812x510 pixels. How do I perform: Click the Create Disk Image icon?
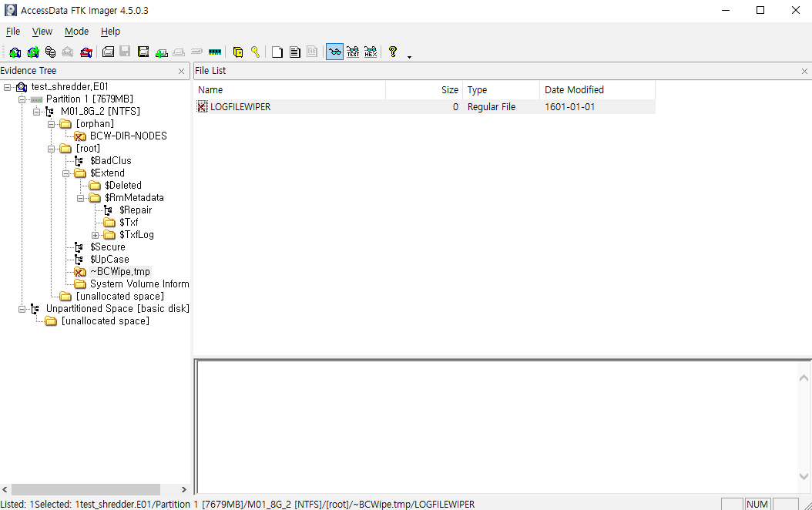pyautogui.click(x=108, y=52)
